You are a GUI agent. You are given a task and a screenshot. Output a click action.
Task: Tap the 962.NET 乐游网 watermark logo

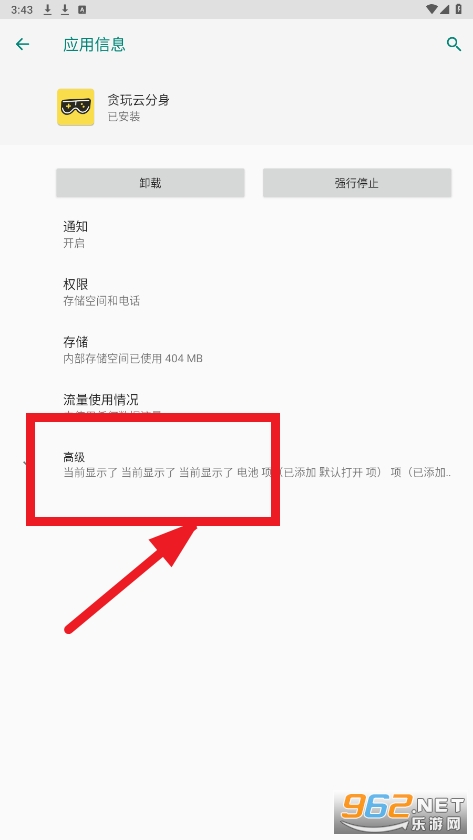click(403, 813)
